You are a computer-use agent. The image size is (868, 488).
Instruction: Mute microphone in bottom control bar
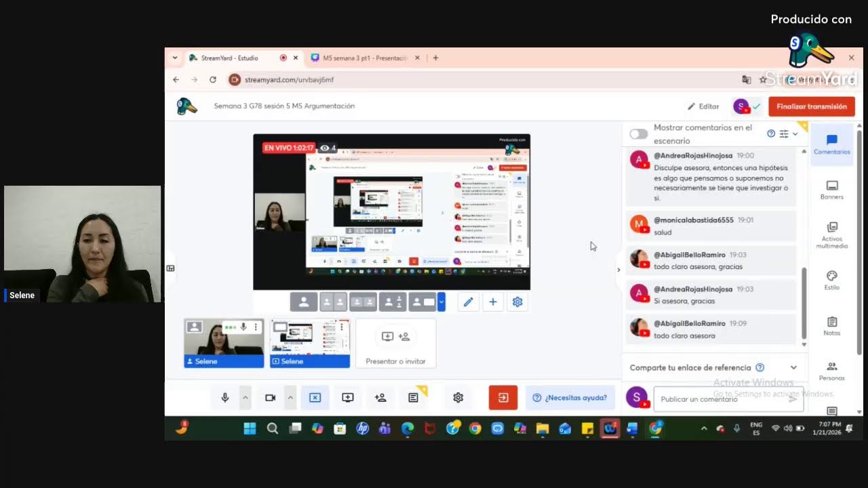click(225, 398)
